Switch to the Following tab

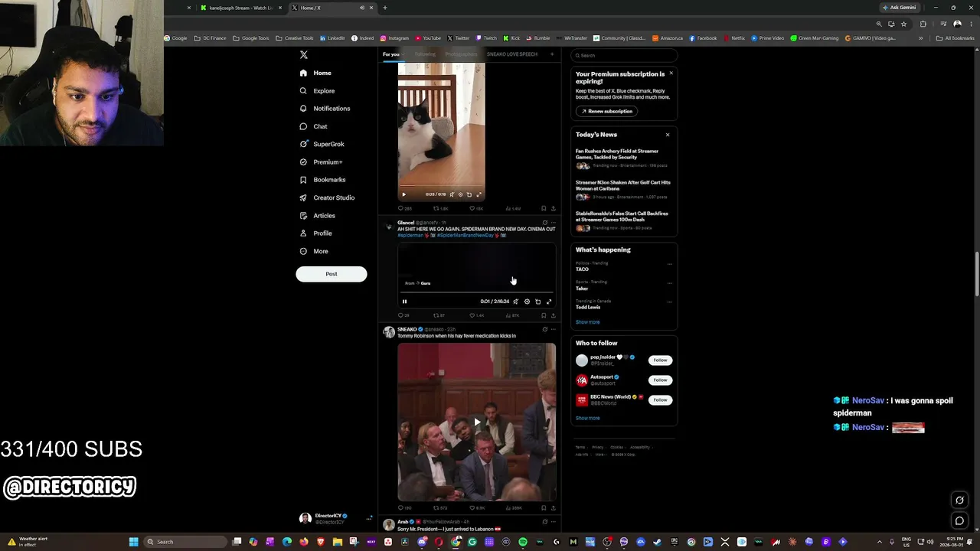coord(425,54)
